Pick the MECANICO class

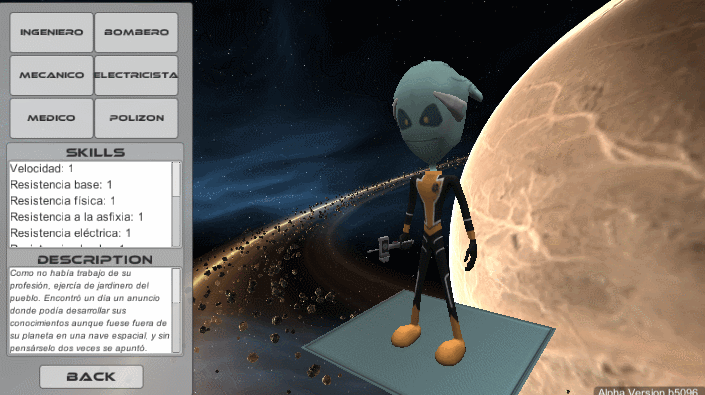51,75
